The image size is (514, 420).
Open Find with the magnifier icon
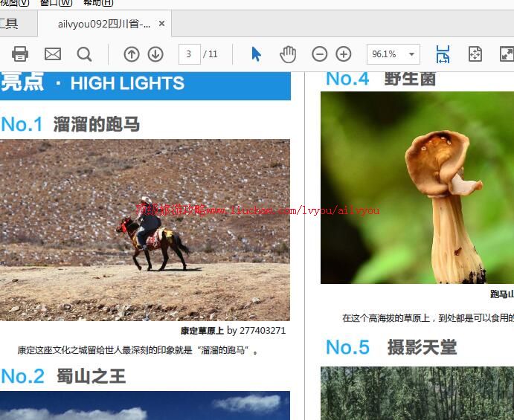tap(85, 54)
